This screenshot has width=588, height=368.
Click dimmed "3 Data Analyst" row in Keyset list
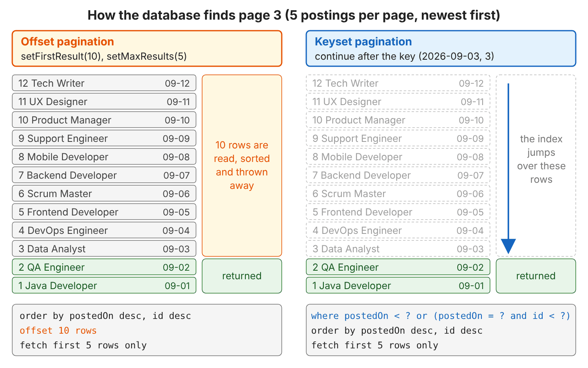[398, 249]
